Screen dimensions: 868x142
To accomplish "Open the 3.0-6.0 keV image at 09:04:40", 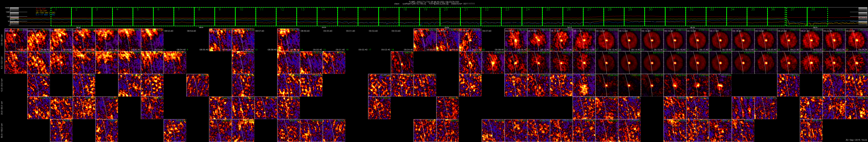I will (x=425, y=40).
